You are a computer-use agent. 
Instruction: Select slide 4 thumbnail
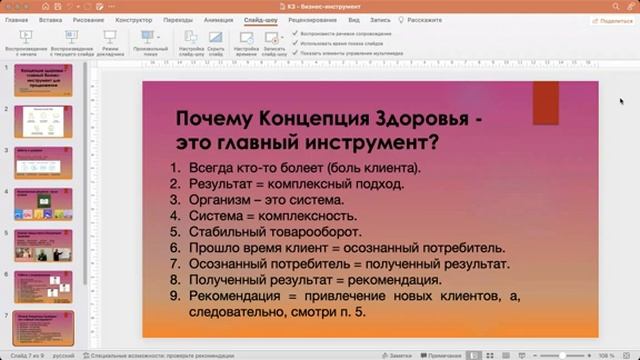coord(43,204)
